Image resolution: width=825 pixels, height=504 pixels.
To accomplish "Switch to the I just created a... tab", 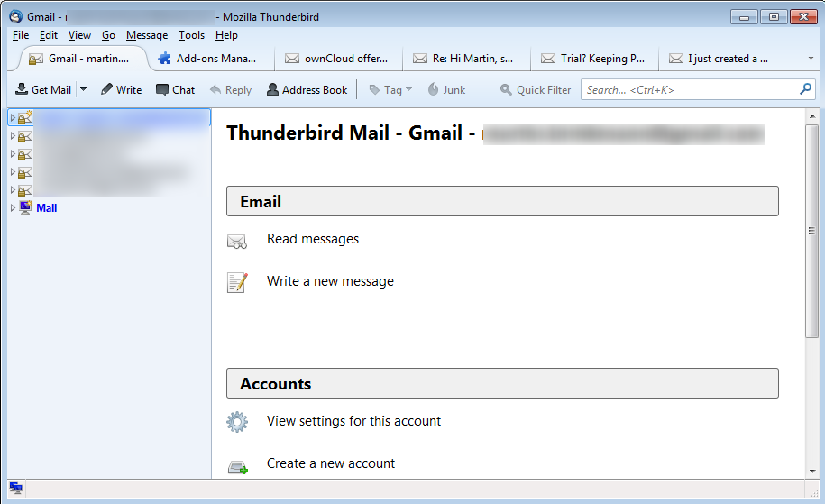I will 722,59.
